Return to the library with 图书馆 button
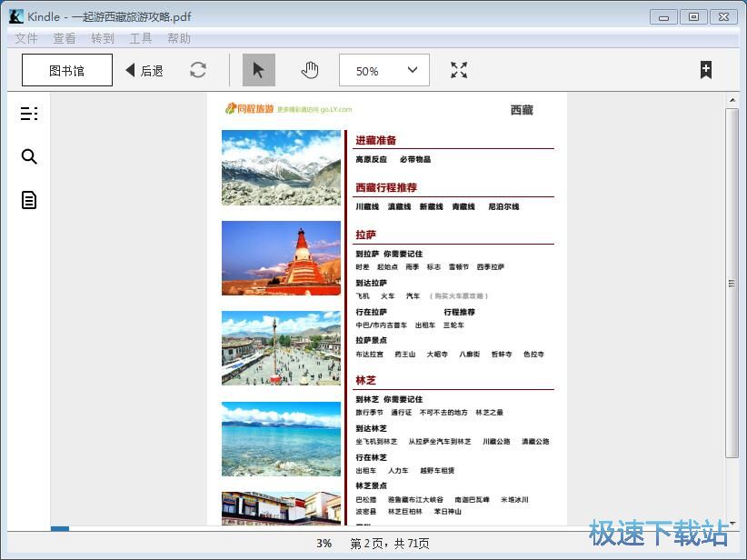This screenshot has width=747, height=560. pyautogui.click(x=65, y=69)
